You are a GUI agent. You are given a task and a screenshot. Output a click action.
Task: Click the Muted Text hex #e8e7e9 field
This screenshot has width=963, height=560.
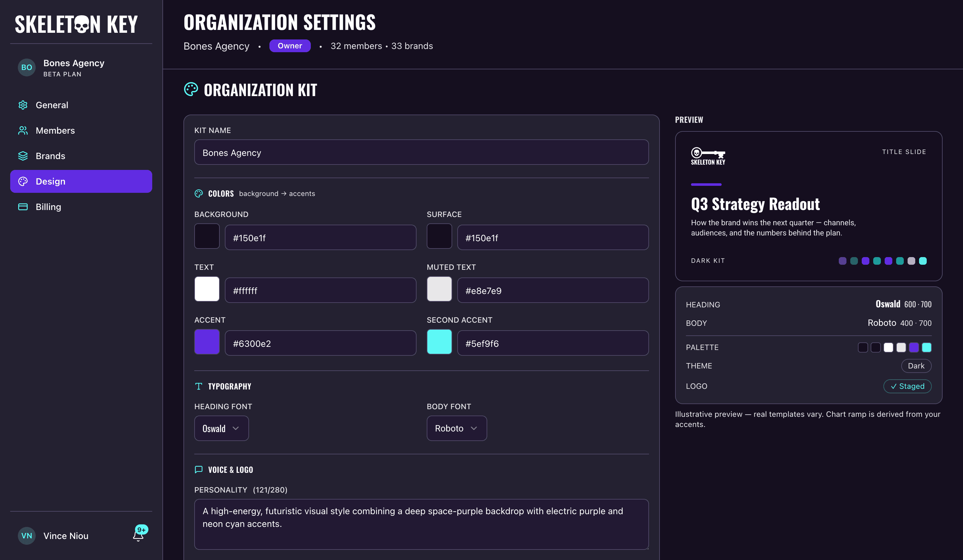coord(553,290)
